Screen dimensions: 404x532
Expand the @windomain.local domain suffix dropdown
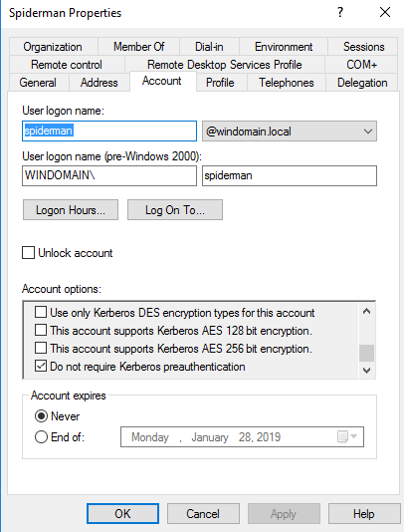click(x=290, y=131)
